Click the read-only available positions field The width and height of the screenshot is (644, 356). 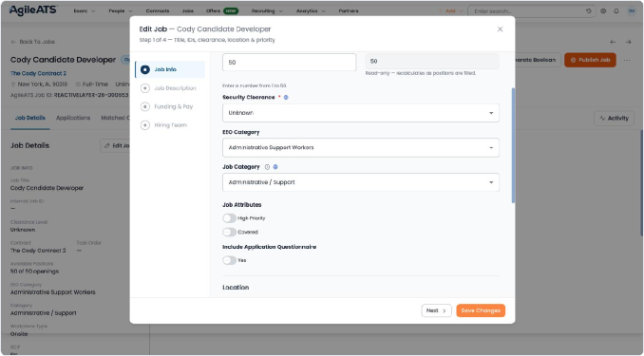coord(432,61)
